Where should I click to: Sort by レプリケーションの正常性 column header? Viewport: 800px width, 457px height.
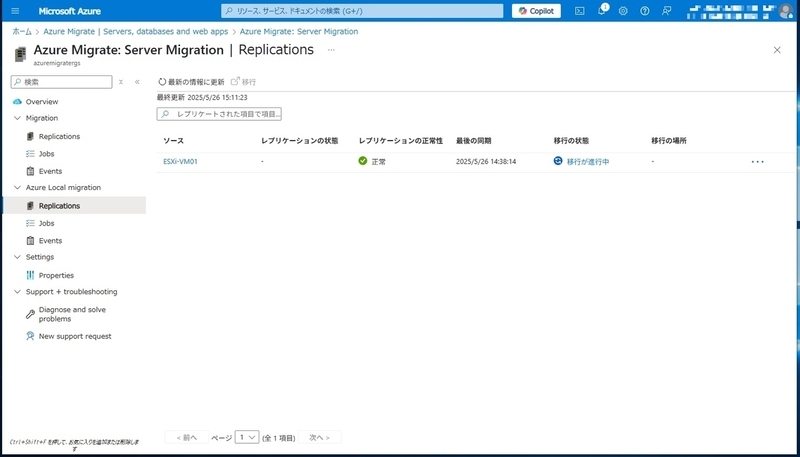[401, 141]
